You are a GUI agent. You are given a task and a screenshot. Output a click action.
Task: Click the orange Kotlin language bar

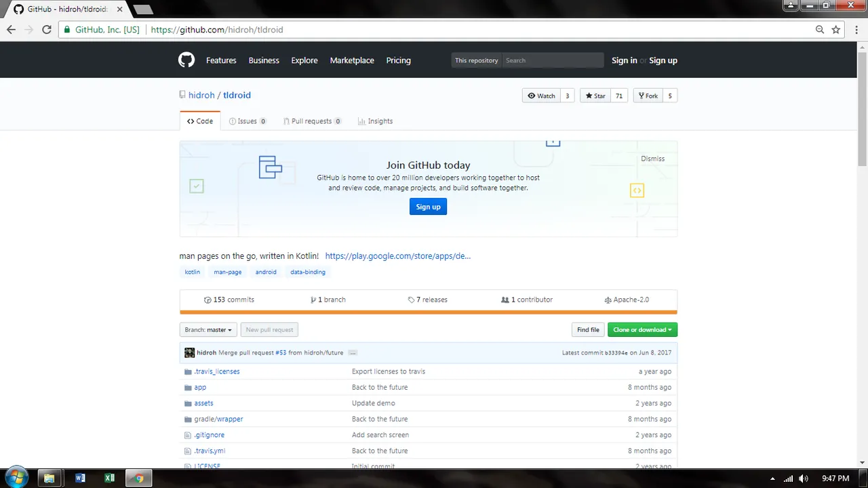pyautogui.click(x=428, y=312)
